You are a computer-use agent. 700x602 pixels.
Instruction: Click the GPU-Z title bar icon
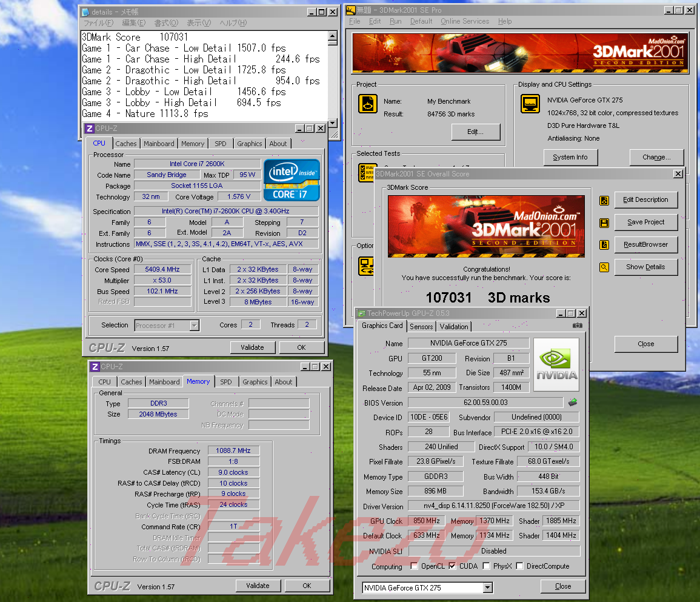[x=361, y=313]
